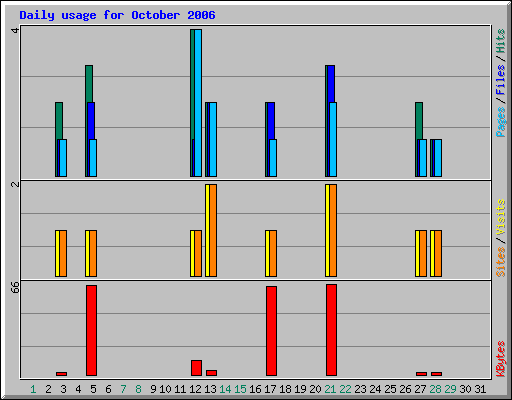The image size is (512, 400).
Task: Click the orange Sites bar for day 28
Action: [438, 253]
